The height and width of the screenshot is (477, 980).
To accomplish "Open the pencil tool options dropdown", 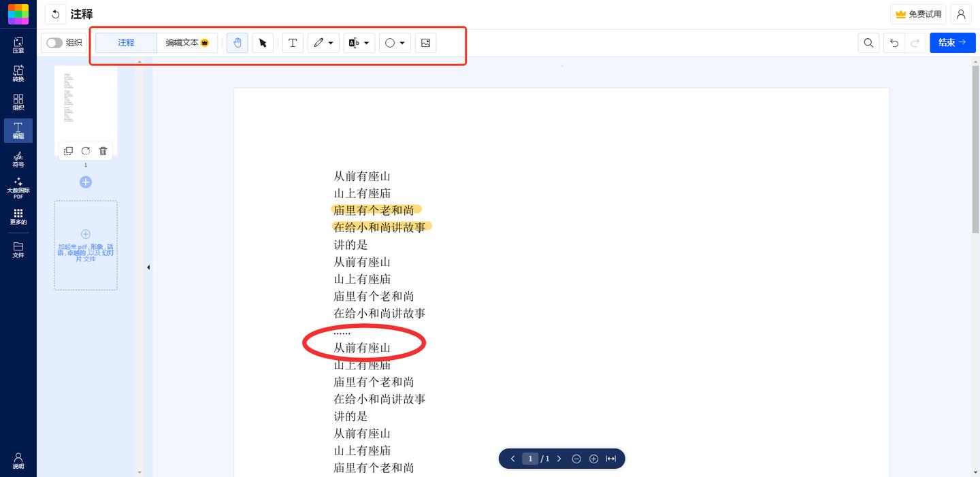I will [331, 43].
